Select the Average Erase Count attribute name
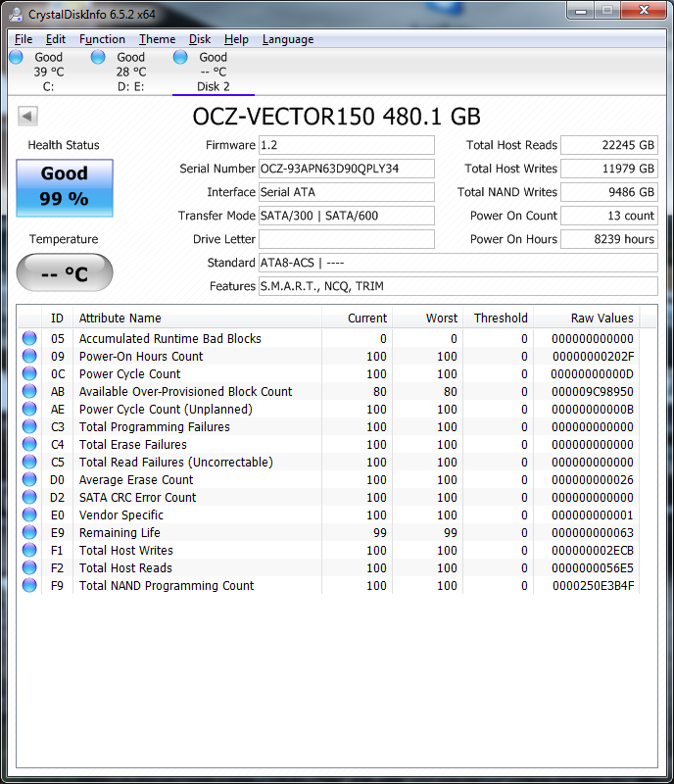 tap(136, 479)
